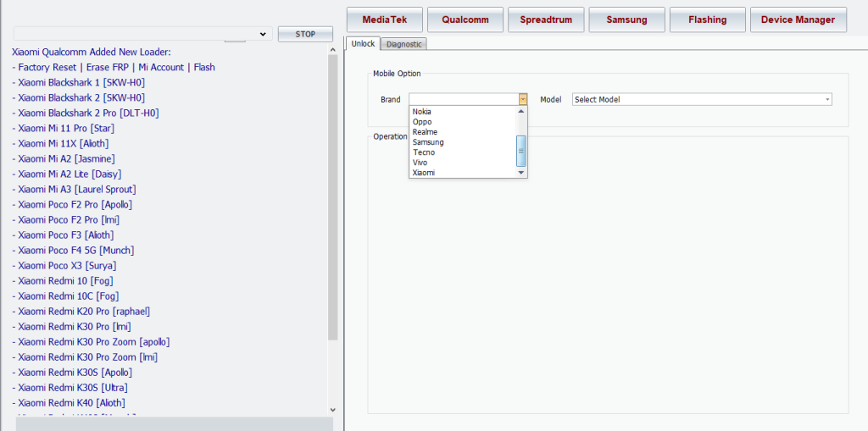The height and width of the screenshot is (431, 868).
Task: Open the Spreadtrum section
Action: (x=546, y=19)
